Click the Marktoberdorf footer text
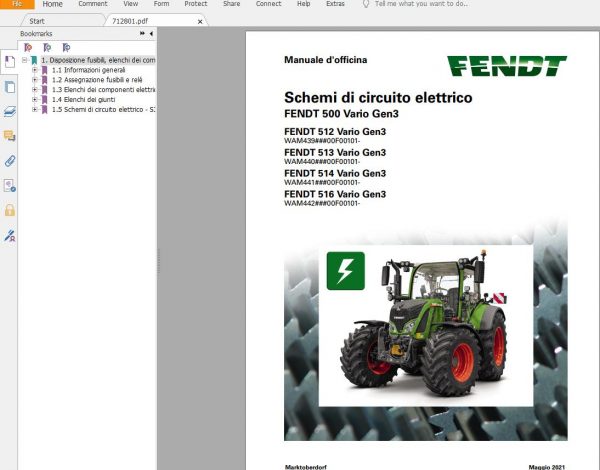The height and width of the screenshot is (470, 600). pyautogui.click(x=306, y=467)
